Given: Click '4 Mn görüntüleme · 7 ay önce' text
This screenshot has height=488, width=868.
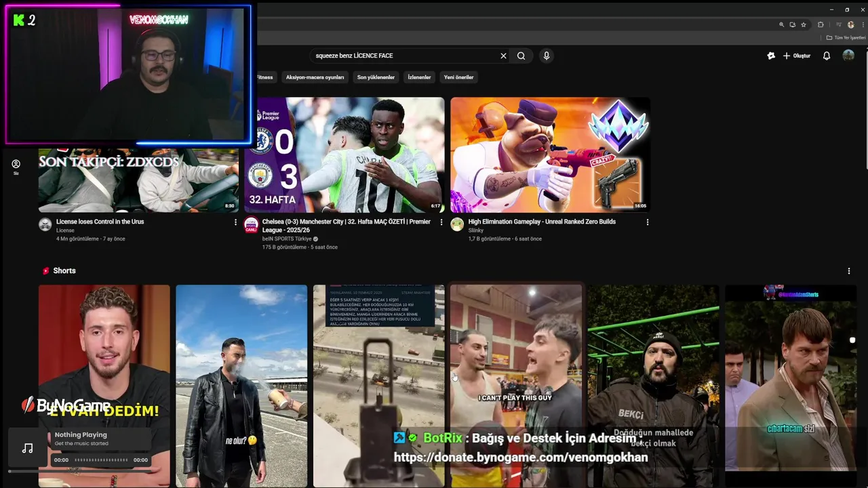Looking at the screenshot, I should click(x=91, y=239).
